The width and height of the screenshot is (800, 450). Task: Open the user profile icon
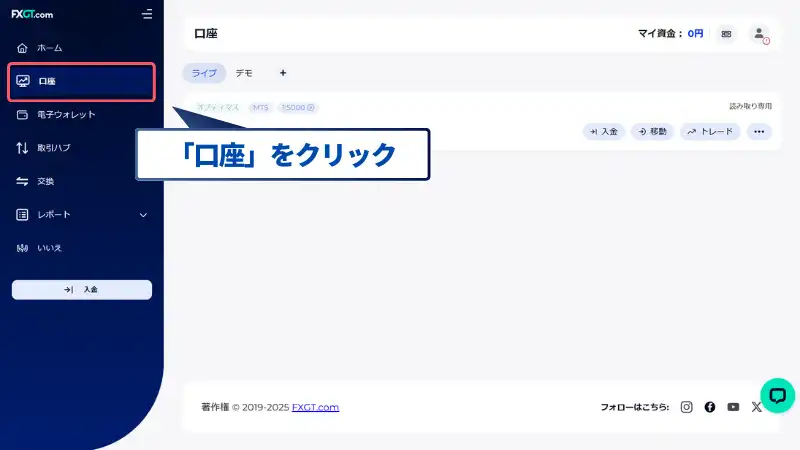point(759,34)
